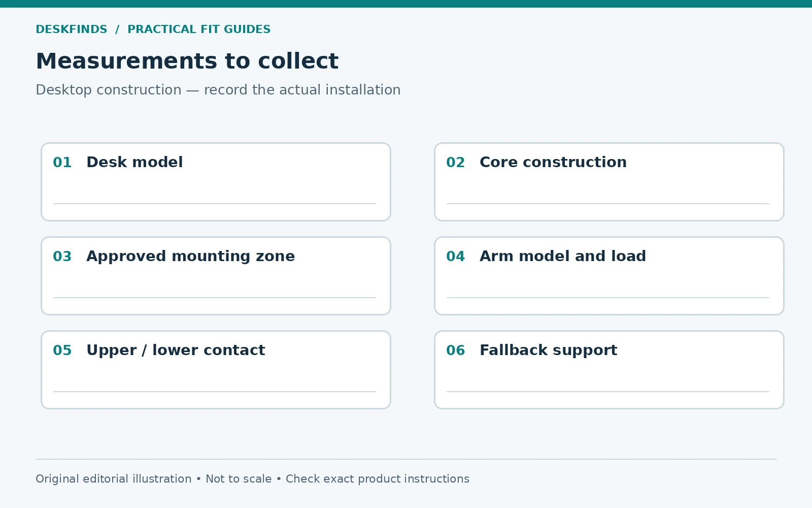Select the 'Measurements to collect' heading
Viewport: 812px width, 508px height.
[x=187, y=61]
